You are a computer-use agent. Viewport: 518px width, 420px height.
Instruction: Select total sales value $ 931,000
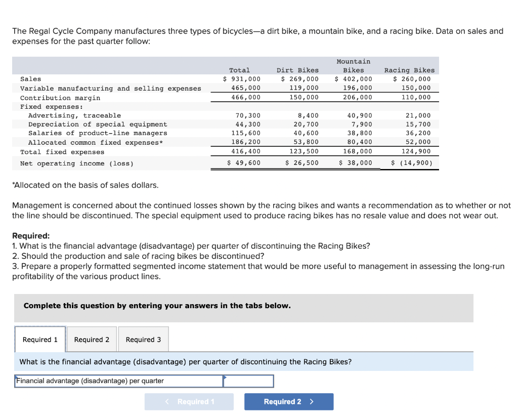click(241, 79)
